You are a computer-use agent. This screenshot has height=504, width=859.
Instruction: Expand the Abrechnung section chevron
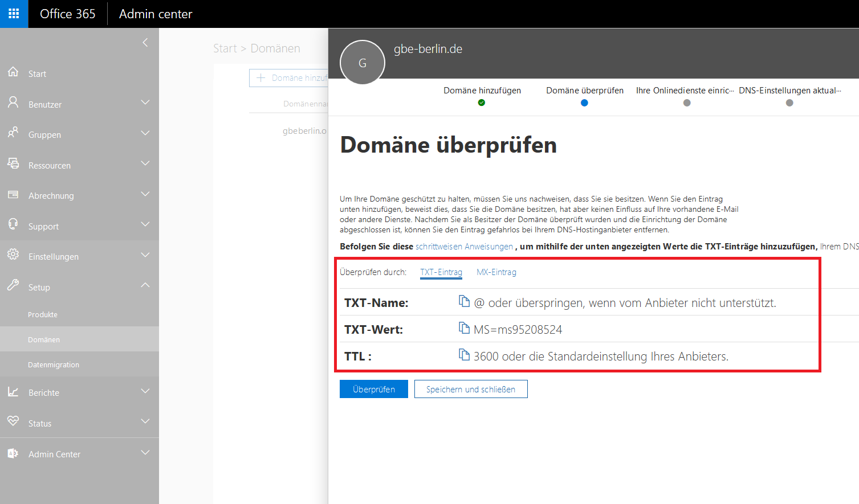145,194
